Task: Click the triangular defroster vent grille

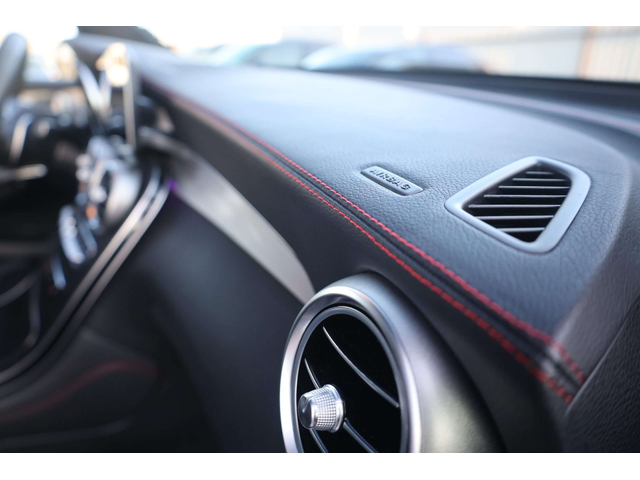Action: click(520, 202)
